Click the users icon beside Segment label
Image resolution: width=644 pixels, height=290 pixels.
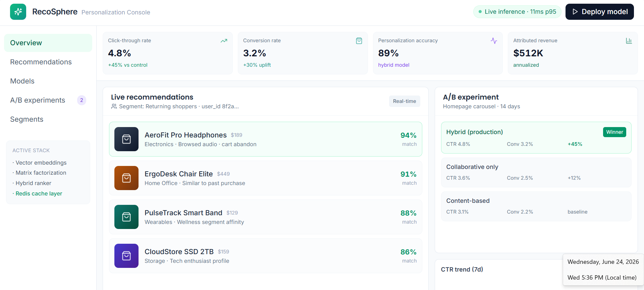tap(114, 106)
